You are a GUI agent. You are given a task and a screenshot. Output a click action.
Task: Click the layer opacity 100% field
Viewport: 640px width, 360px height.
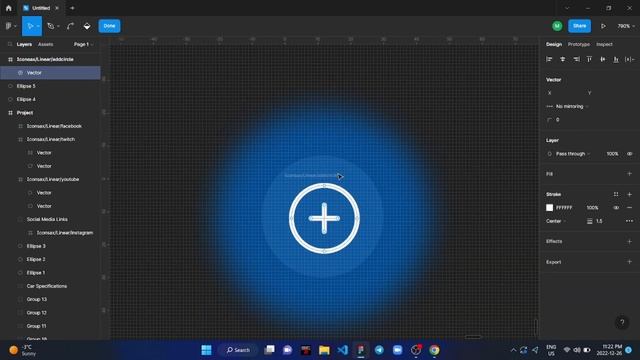pyautogui.click(x=612, y=154)
